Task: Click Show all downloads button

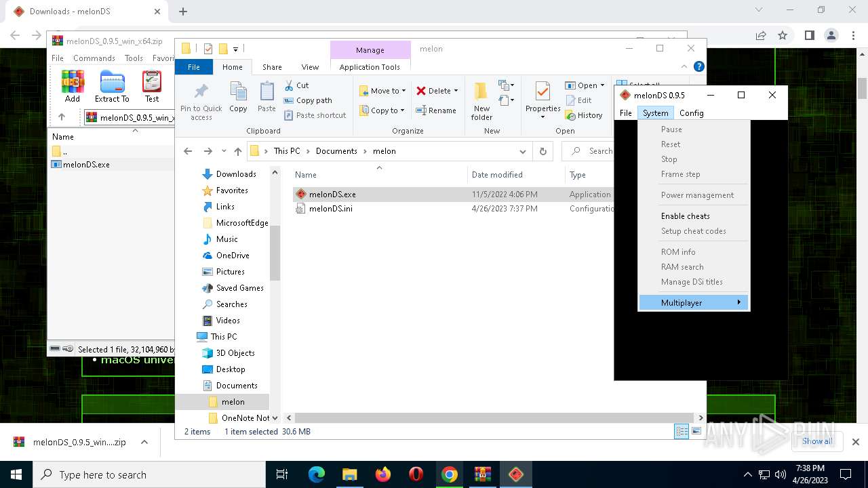Action: click(x=817, y=441)
